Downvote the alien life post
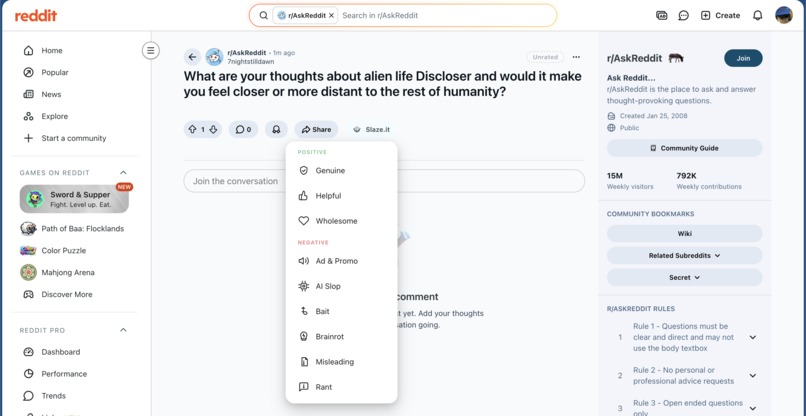Image resolution: width=806 pixels, height=416 pixels. click(x=213, y=130)
